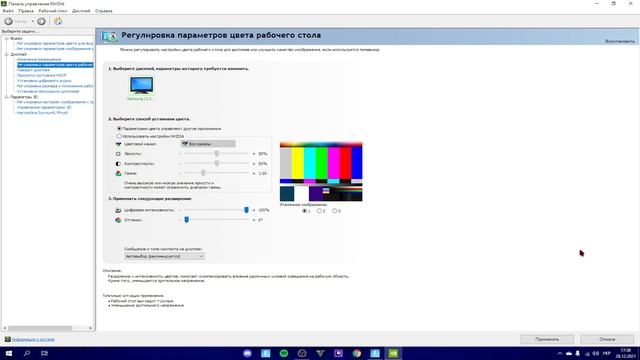Click the network icon in system tray
Viewport: 640px width, 360px height.
click(587, 353)
